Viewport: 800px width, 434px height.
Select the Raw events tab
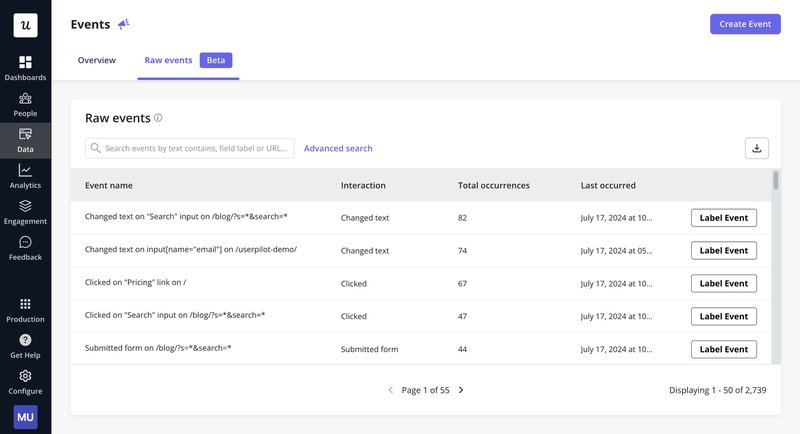[168, 60]
